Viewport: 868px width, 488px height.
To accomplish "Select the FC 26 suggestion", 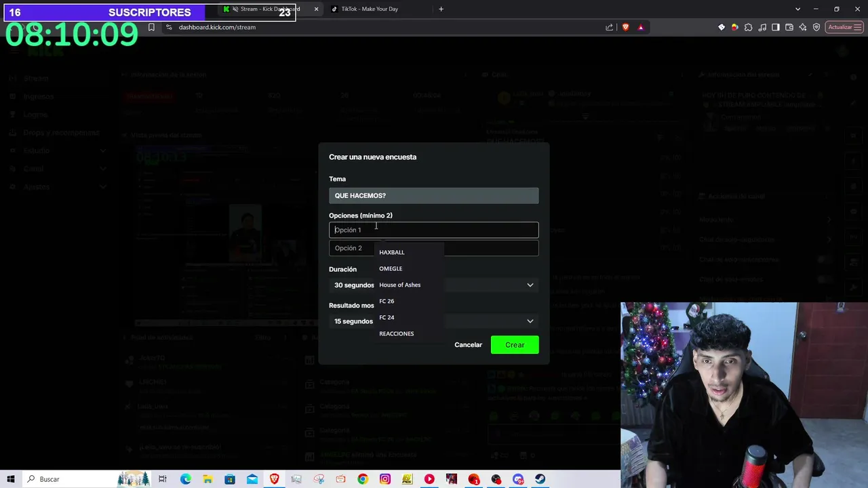I will pos(409,301).
